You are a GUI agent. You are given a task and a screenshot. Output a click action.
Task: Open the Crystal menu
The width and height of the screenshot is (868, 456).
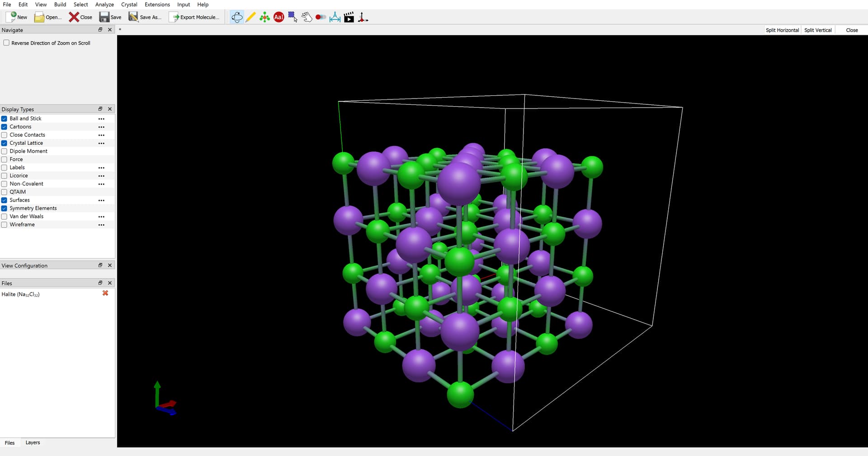[x=129, y=5]
